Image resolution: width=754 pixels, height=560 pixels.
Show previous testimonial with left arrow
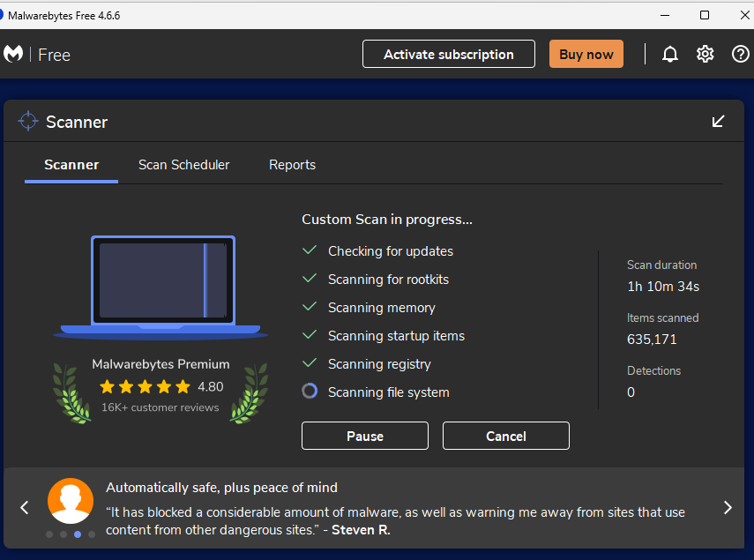pos(25,508)
